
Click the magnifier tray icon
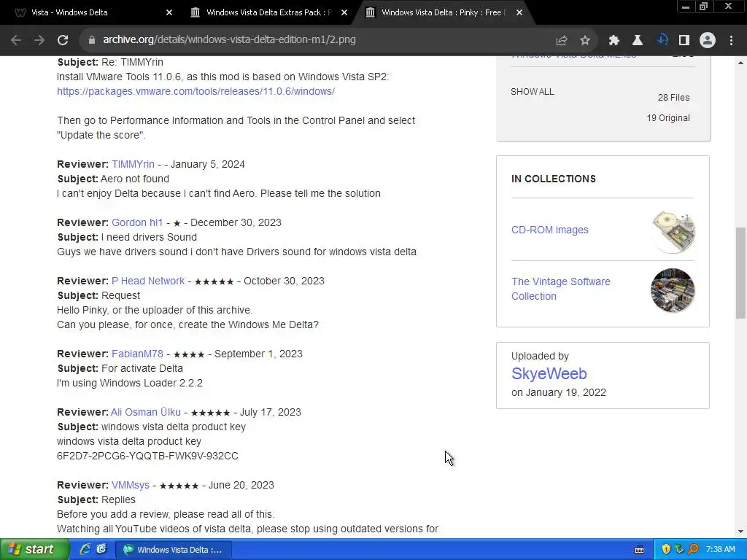(x=693, y=550)
